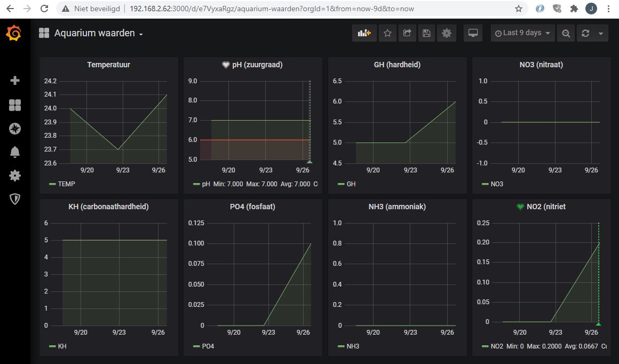Open the Last 9 days time picker

(522, 33)
